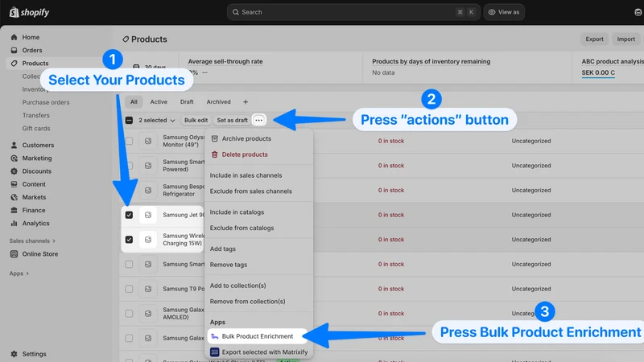The image size is (644, 362).
Task: Check the Samsung Odyssey Monitor checkbox
Action: tap(129, 141)
